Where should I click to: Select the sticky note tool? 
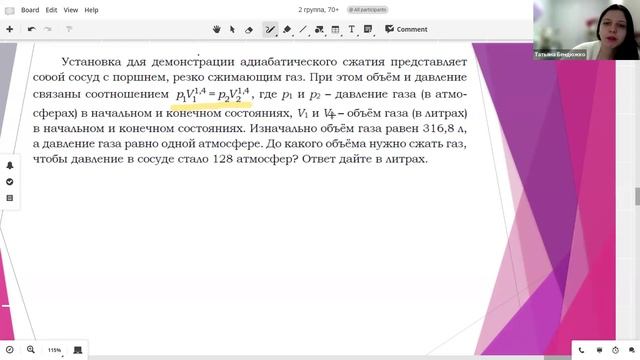click(x=368, y=29)
